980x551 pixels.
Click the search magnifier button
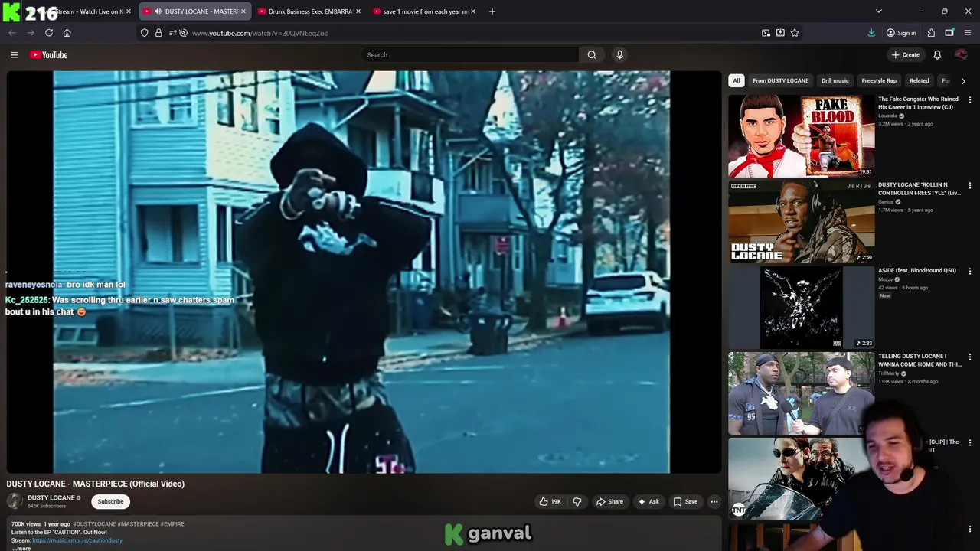[x=592, y=54]
